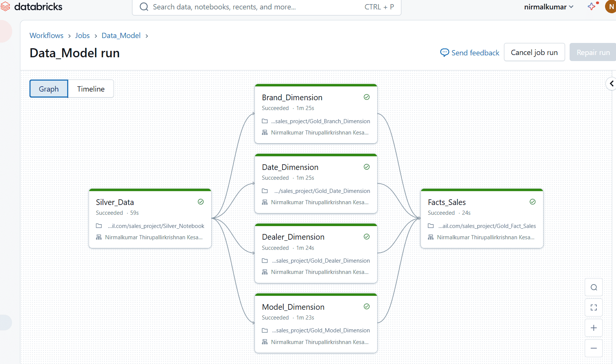
Task: Click the Send feedback speech bubble icon
Action: (x=445, y=53)
